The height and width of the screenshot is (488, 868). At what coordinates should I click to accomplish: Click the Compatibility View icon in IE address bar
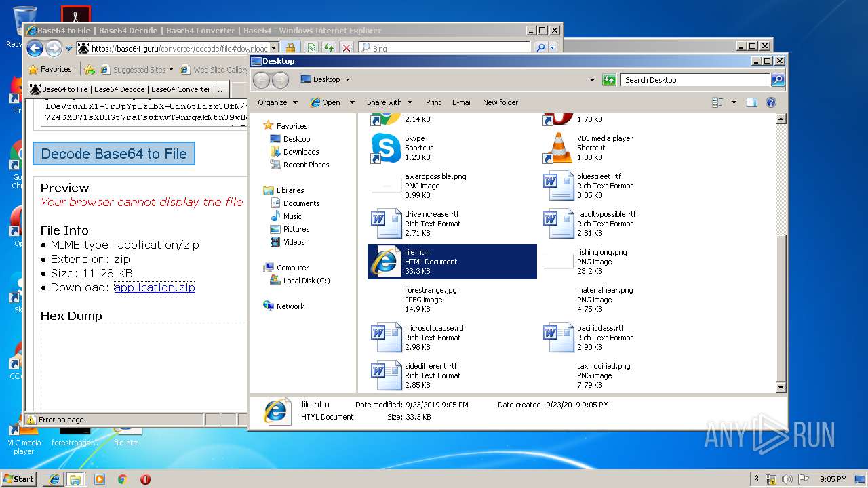[x=311, y=48]
